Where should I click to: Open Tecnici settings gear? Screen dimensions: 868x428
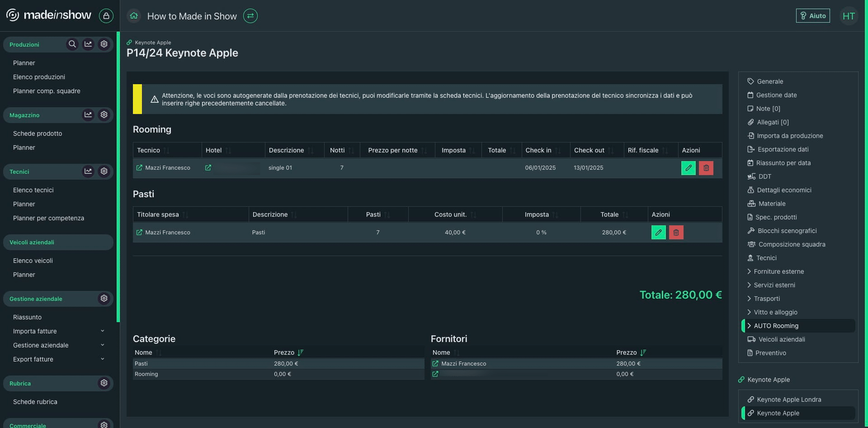104,171
